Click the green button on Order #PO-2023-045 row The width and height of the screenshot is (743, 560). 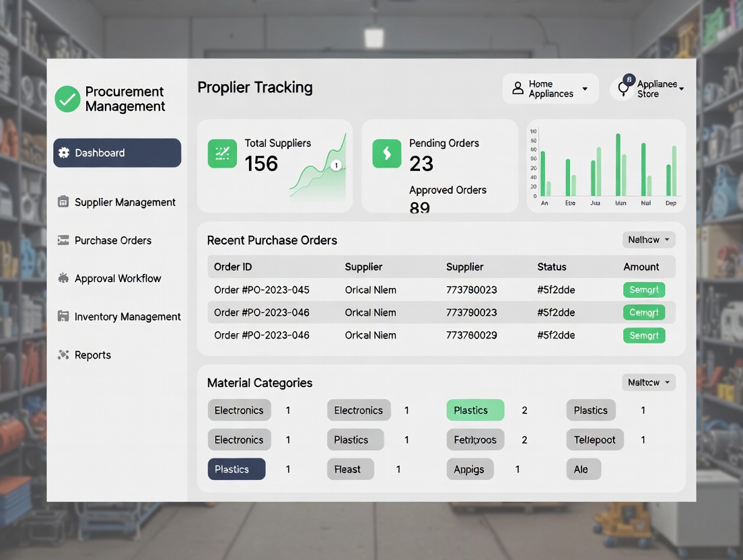[643, 290]
